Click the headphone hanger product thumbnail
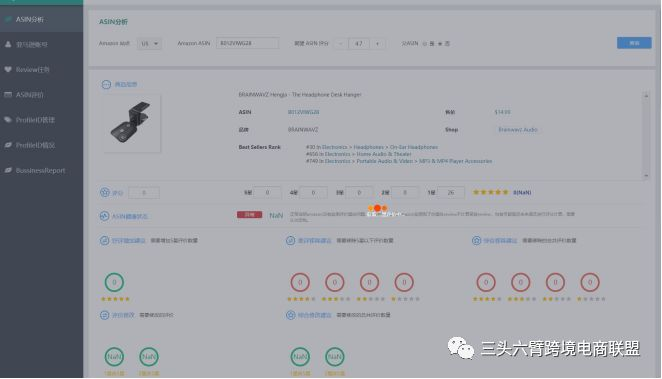 [x=131, y=123]
